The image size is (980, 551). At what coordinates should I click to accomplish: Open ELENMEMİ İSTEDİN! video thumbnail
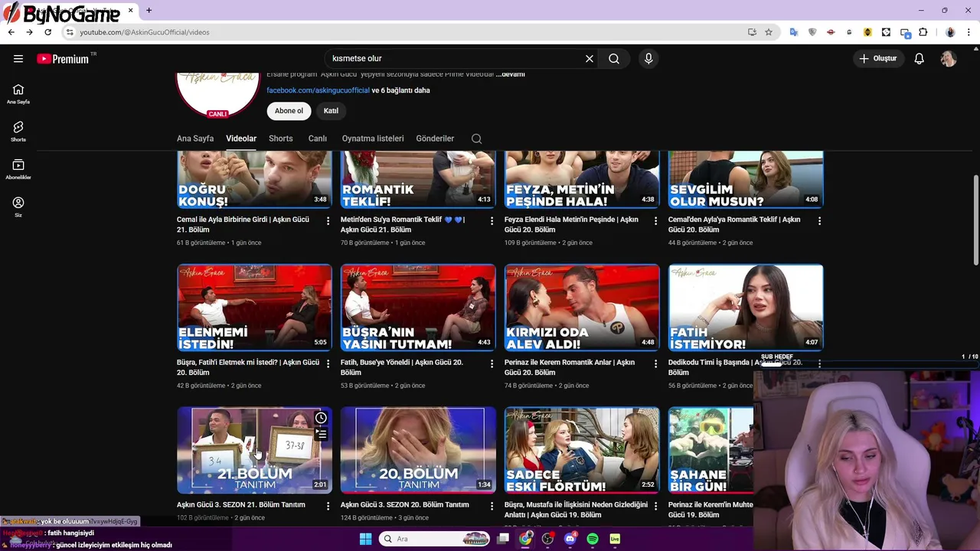click(254, 308)
